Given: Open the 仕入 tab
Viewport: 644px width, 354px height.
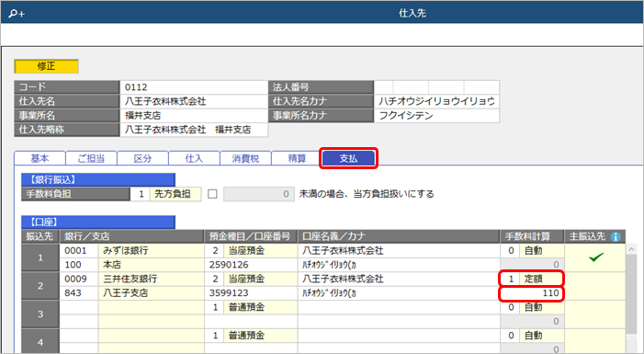Looking at the screenshot, I should pos(194,158).
